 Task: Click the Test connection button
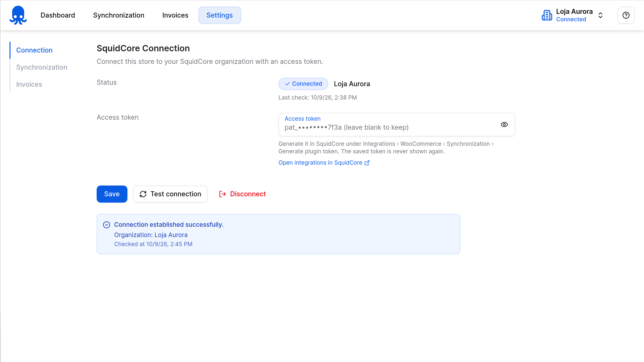170,194
